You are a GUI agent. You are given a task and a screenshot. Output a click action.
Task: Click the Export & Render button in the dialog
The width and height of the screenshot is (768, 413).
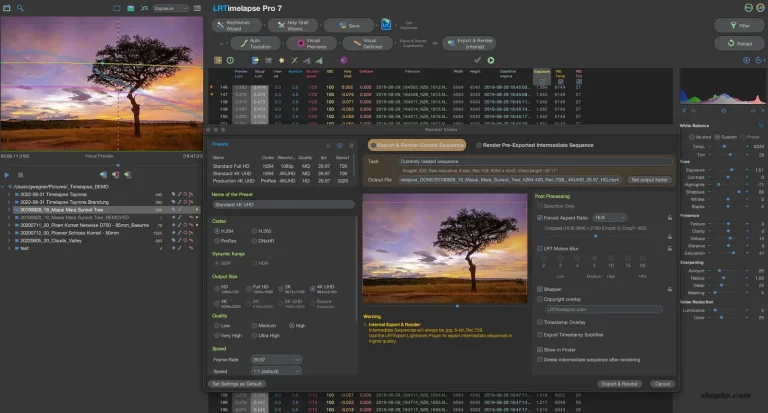[619, 383]
